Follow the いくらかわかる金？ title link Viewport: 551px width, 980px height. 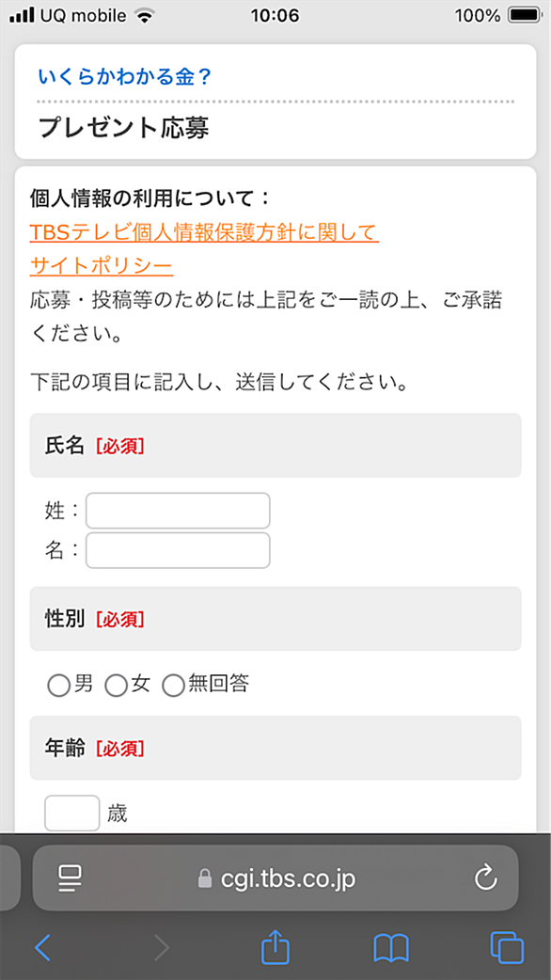click(125, 77)
